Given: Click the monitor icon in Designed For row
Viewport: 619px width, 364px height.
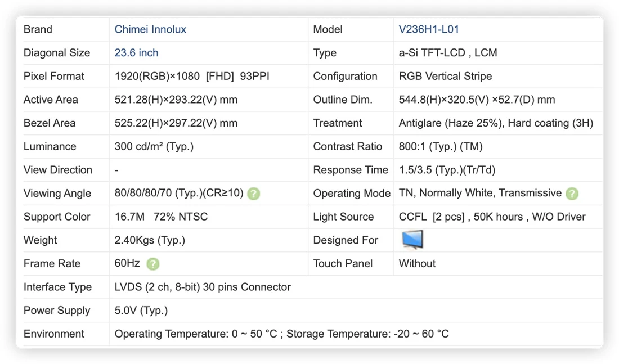Looking at the screenshot, I should pyautogui.click(x=412, y=240).
